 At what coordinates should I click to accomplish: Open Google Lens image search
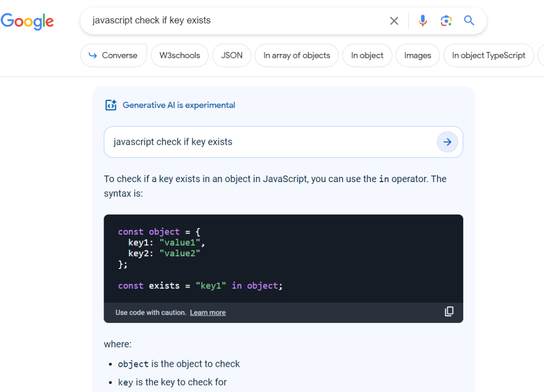pyautogui.click(x=446, y=21)
